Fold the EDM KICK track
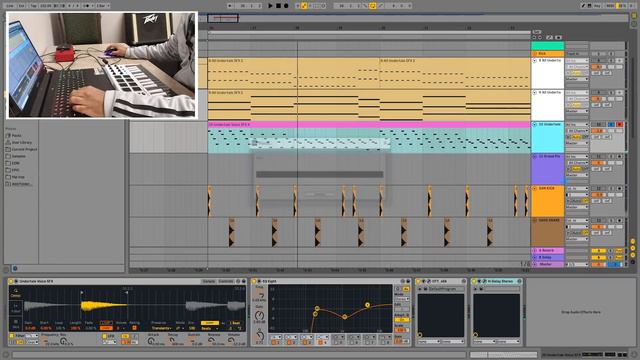 (x=535, y=189)
